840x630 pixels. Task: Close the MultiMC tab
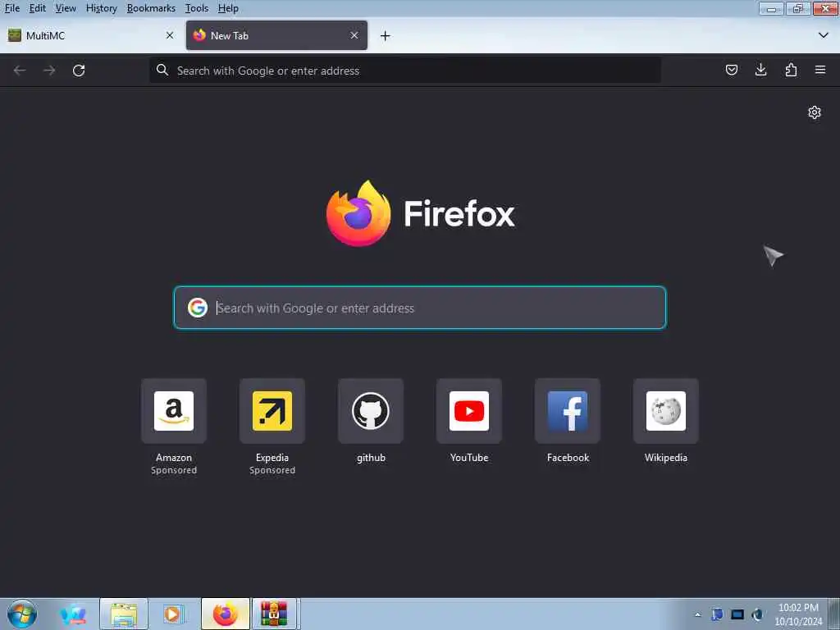pos(170,35)
